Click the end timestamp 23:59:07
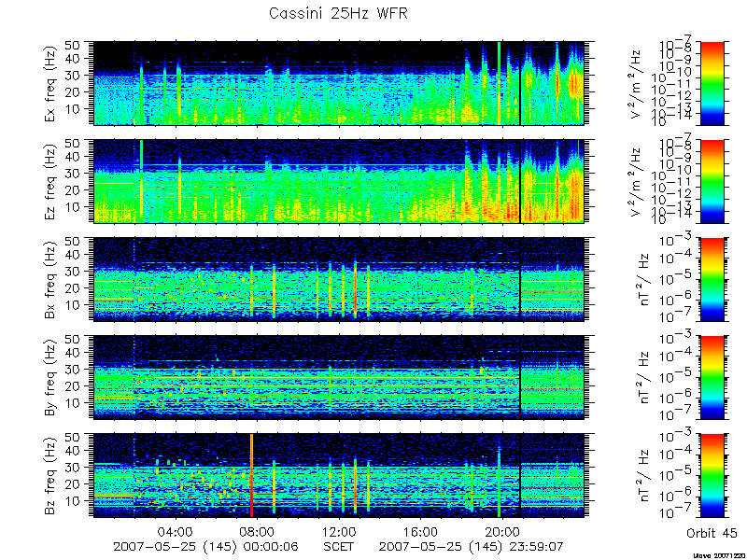Image resolution: width=747 pixels, height=560 pixels. click(x=535, y=546)
